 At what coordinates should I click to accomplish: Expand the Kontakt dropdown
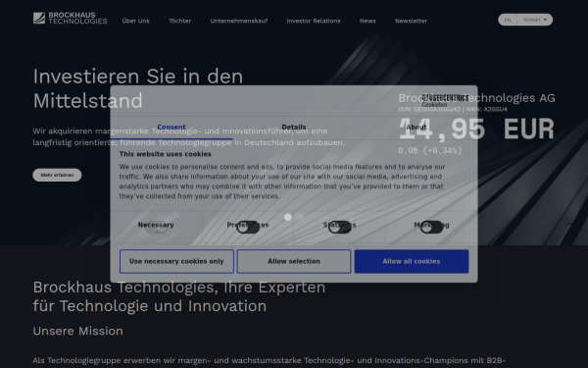pyautogui.click(x=535, y=20)
